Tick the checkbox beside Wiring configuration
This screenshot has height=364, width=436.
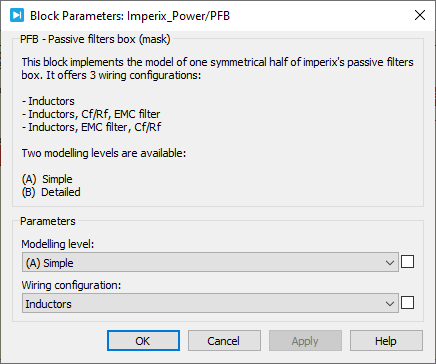pos(407,303)
